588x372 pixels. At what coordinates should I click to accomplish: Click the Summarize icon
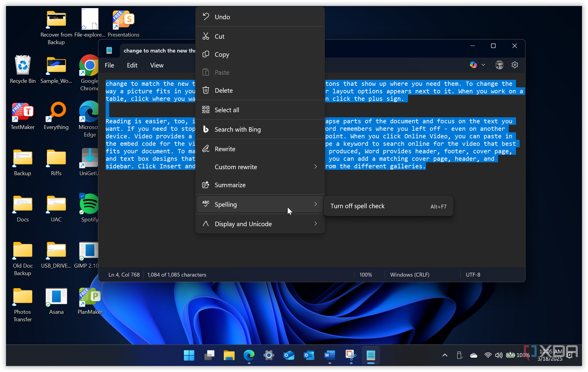(206, 185)
